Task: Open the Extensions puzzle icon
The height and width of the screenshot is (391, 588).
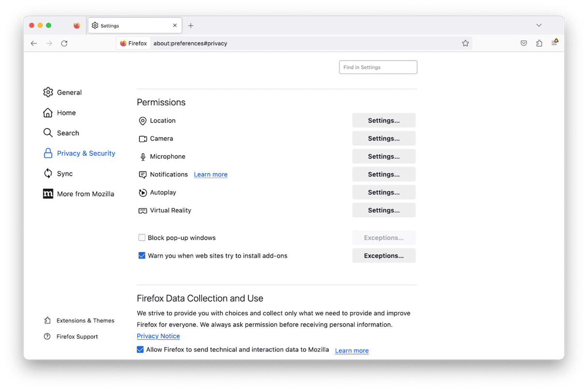Action: (539, 44)
